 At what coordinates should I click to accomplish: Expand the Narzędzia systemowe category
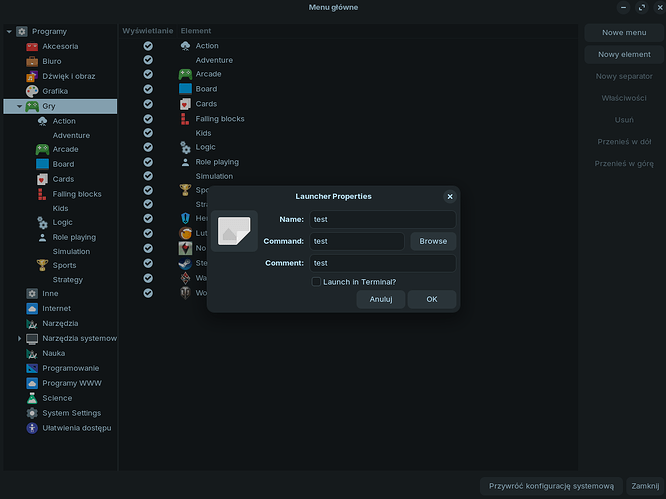coord(19,339)
